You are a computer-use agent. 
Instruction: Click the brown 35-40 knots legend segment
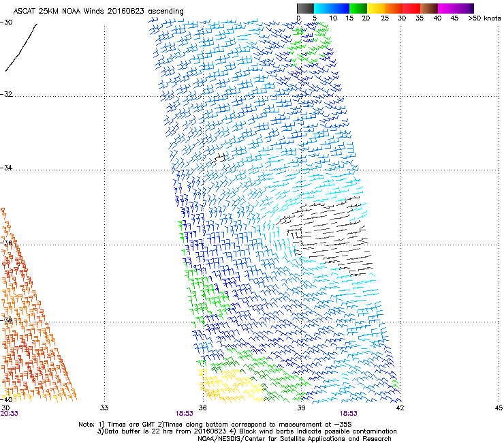click(429, 8)
